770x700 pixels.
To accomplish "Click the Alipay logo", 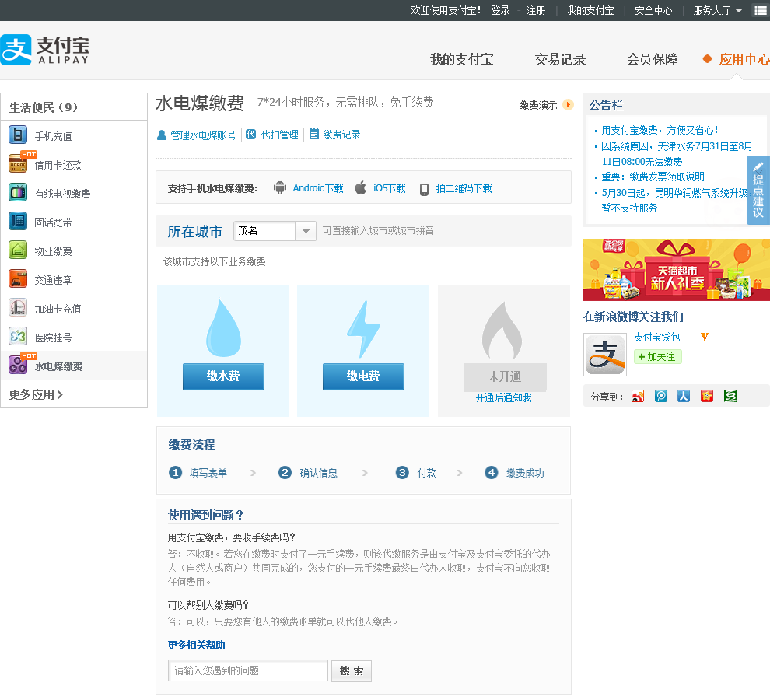I will pyautogui.click(x=45, y=50).
